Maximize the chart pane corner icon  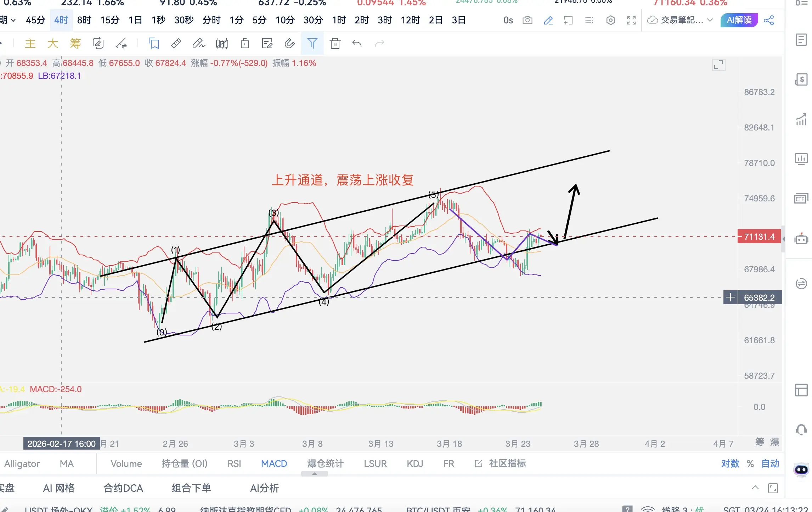[x=718, y=65]
